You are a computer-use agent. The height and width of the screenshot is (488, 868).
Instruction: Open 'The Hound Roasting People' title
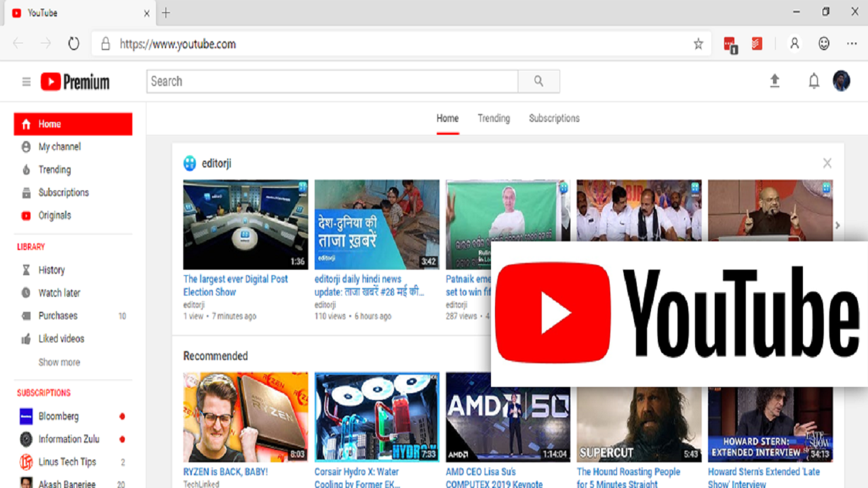tap(629, 478)
